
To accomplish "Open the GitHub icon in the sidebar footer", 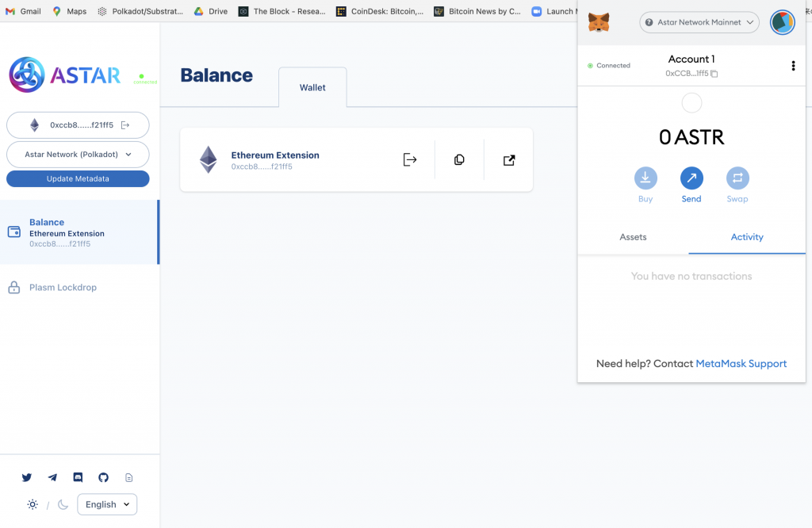I will 103,477.
